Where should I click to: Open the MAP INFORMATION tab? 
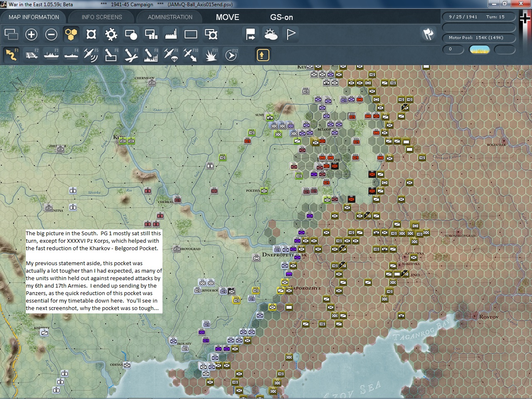click(34, 17)
